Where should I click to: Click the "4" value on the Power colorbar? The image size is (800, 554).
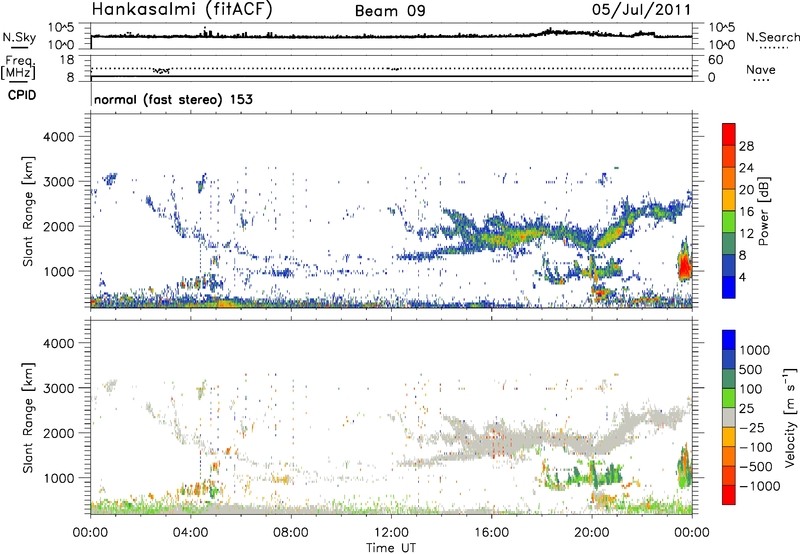(x=744, y=278)
